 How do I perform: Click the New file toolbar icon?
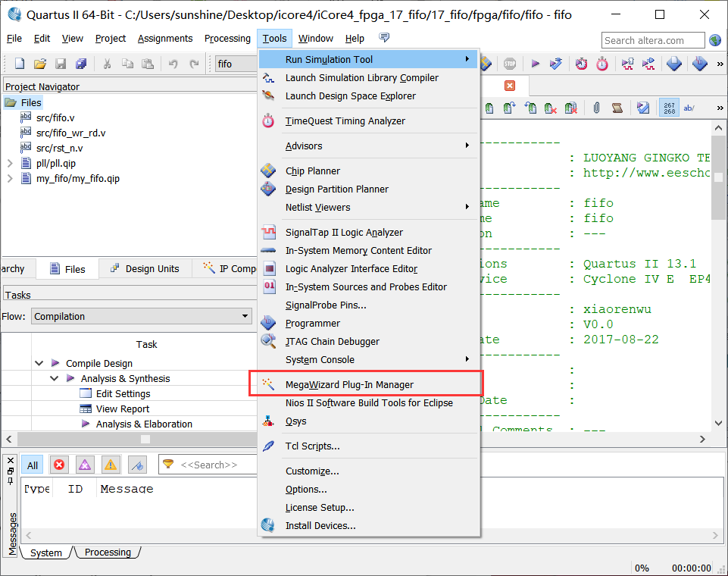[x=20, y=64]
